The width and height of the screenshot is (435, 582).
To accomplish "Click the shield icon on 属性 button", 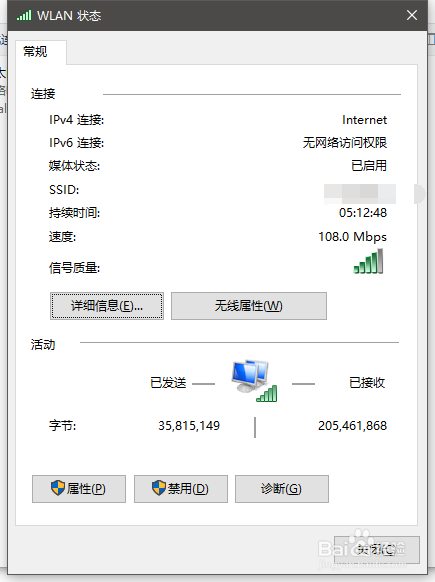I will [58, 488].
